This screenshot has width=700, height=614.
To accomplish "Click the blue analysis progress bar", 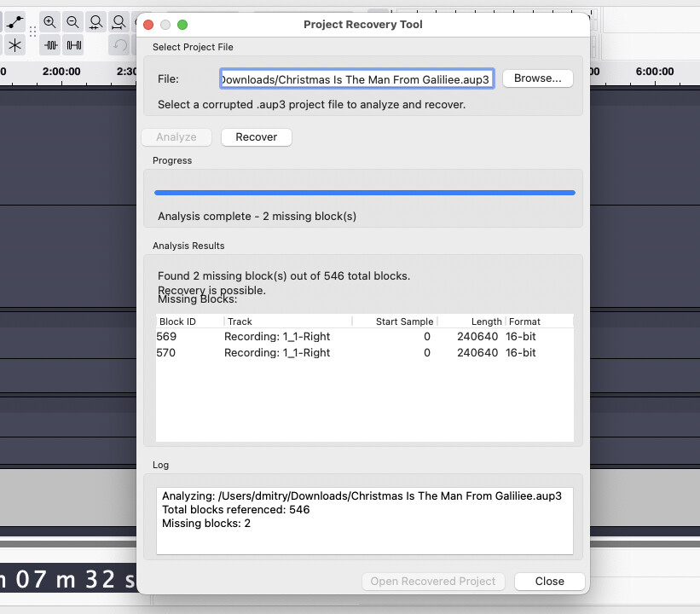I will click(364, 193).
